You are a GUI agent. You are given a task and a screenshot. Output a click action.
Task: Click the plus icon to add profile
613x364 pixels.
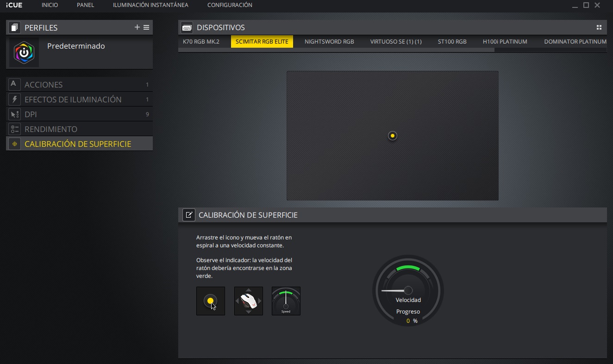pyautogui.click(x=137, y=27)
